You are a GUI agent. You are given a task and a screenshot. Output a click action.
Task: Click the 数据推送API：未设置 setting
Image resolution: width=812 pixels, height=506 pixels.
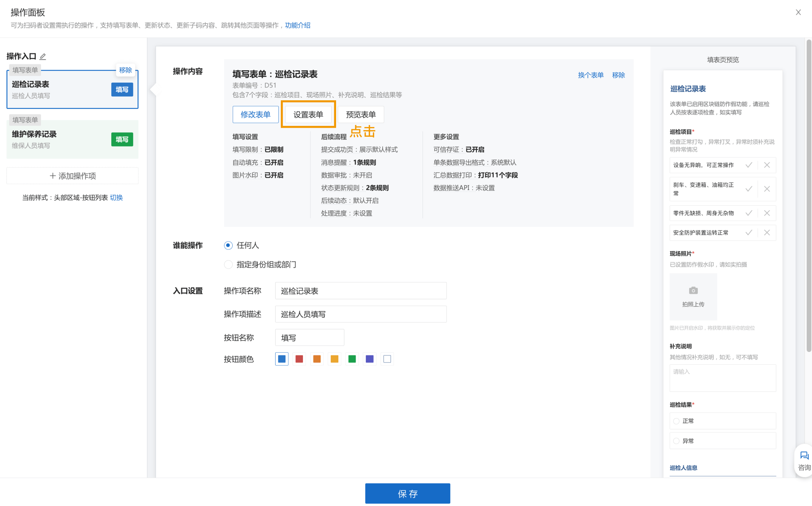464,188
